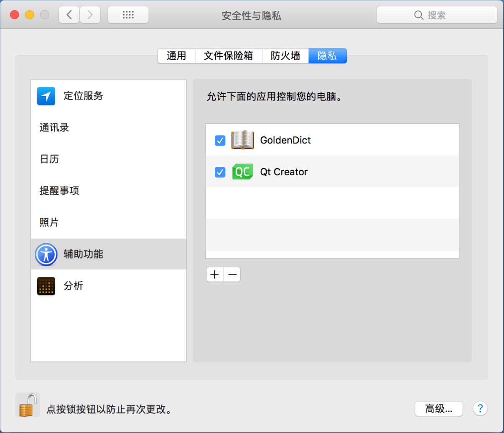Remove app with the minus button
504x433 pixels.
click(232, 274)
